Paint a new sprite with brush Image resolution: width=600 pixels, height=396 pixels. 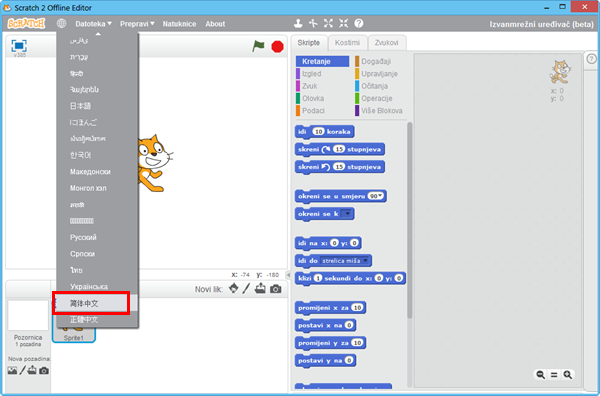tap(246, 288)
